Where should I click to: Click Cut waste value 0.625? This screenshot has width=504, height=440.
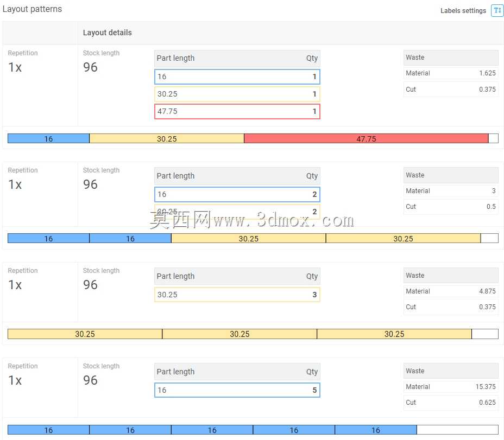coord(487,403)
